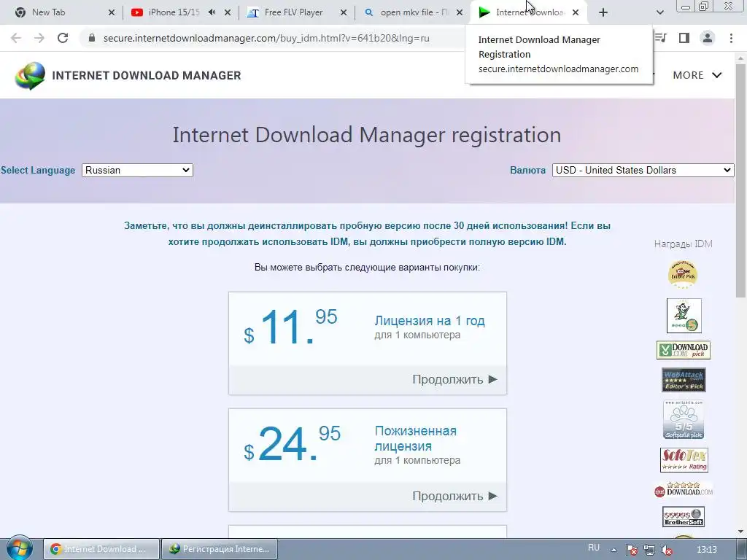Mute audio on the iPhone 15 tab
Image resolution: width=747 pixels, height=560 pixels.
(x=212, y=12)
